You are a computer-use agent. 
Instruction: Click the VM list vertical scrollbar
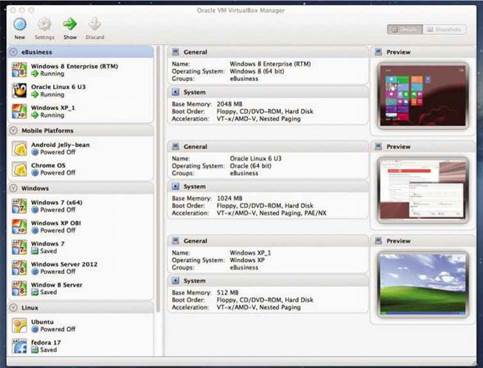pyautogui.click(x=158, y=180)
